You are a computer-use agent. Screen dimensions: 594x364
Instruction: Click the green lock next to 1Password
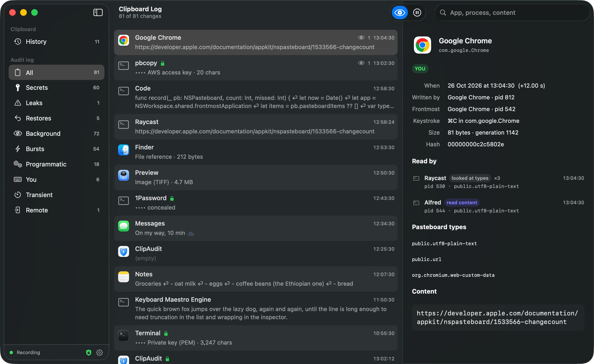click(x=172, y=198)
